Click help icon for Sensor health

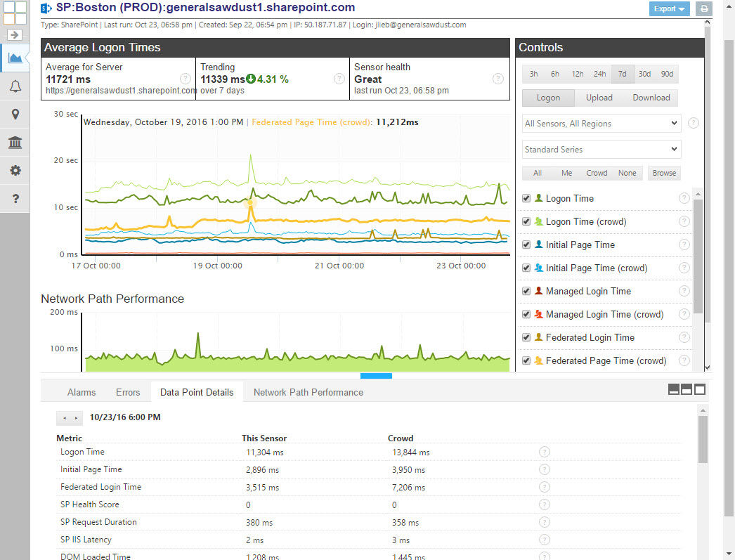point(498,79)
